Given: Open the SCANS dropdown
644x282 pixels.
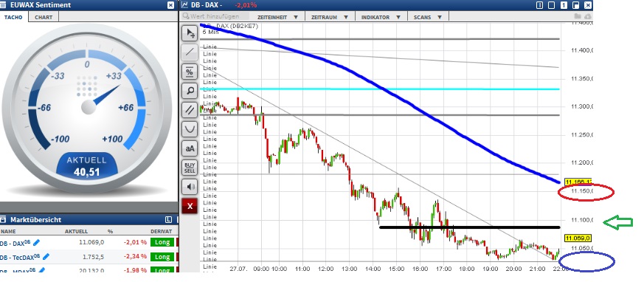Looking at the screenshot, I should coord(428,17).
